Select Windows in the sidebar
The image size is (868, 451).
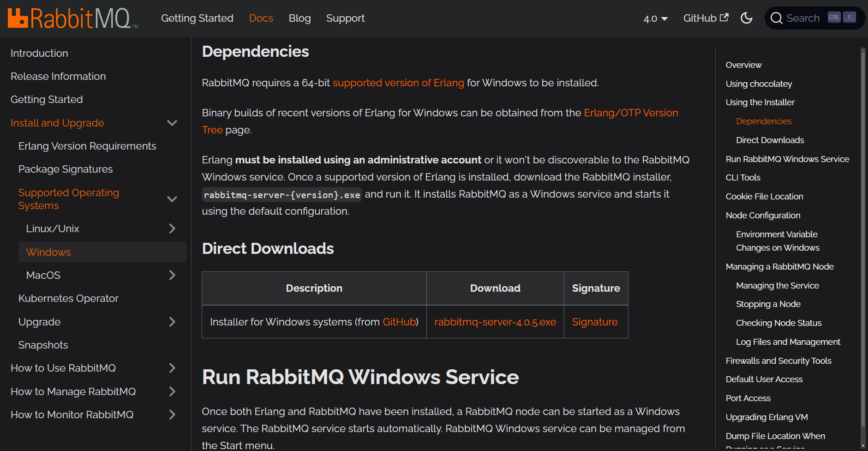tap(102, 252)
